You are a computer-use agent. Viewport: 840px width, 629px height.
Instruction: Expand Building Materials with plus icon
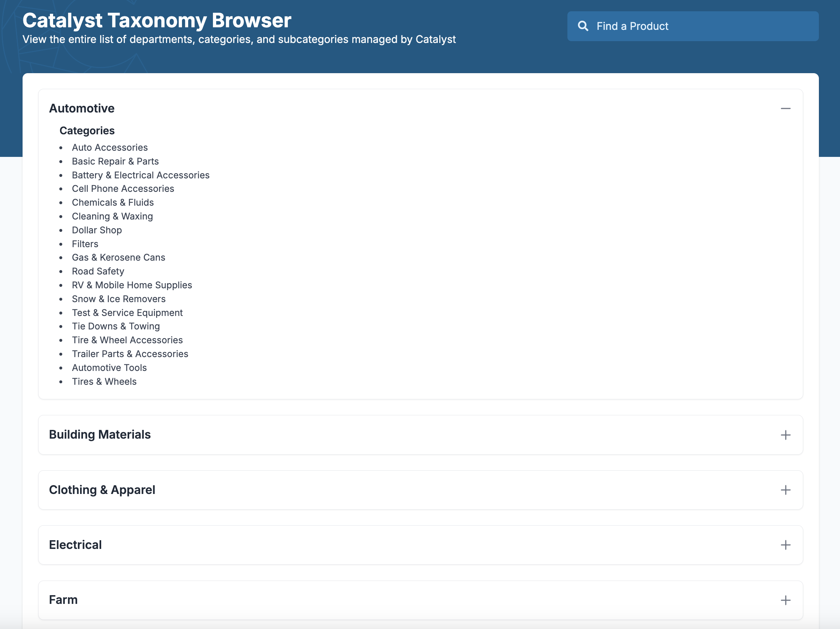(785, 435)
